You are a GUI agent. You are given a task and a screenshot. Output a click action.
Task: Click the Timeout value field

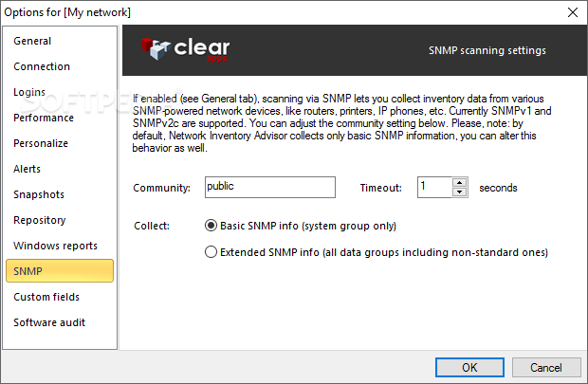coord(435,187)
